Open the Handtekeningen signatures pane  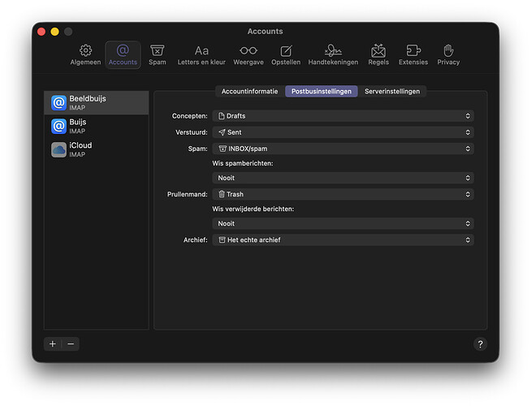(x=333, y=54)
